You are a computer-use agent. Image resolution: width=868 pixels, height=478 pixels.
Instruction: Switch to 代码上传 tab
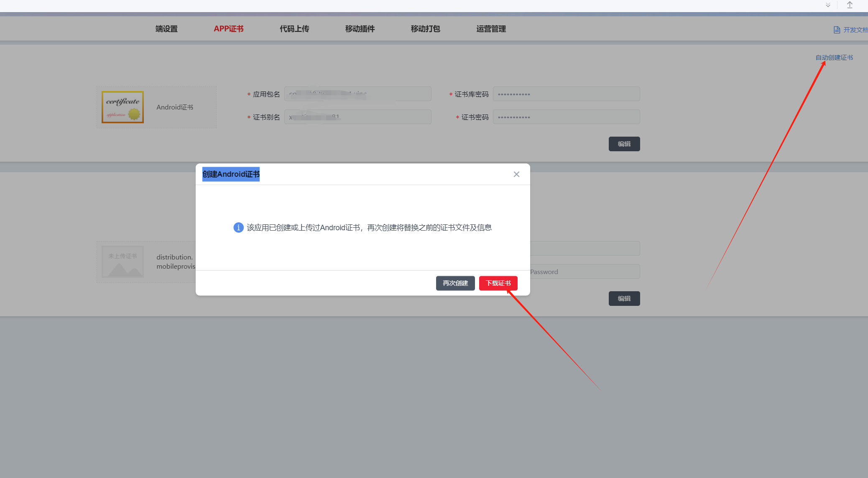tap(294, 29)
